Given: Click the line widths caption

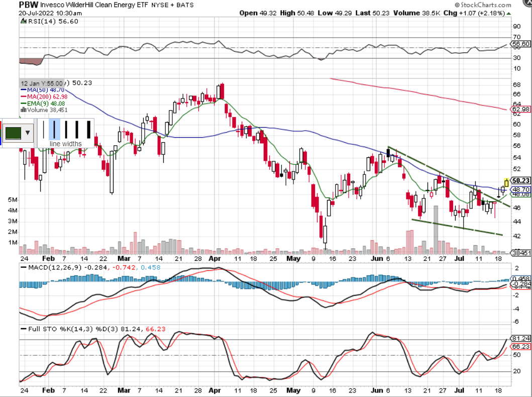Looking at the screenshot, I should pyautogui.click(x=65, y=144).
